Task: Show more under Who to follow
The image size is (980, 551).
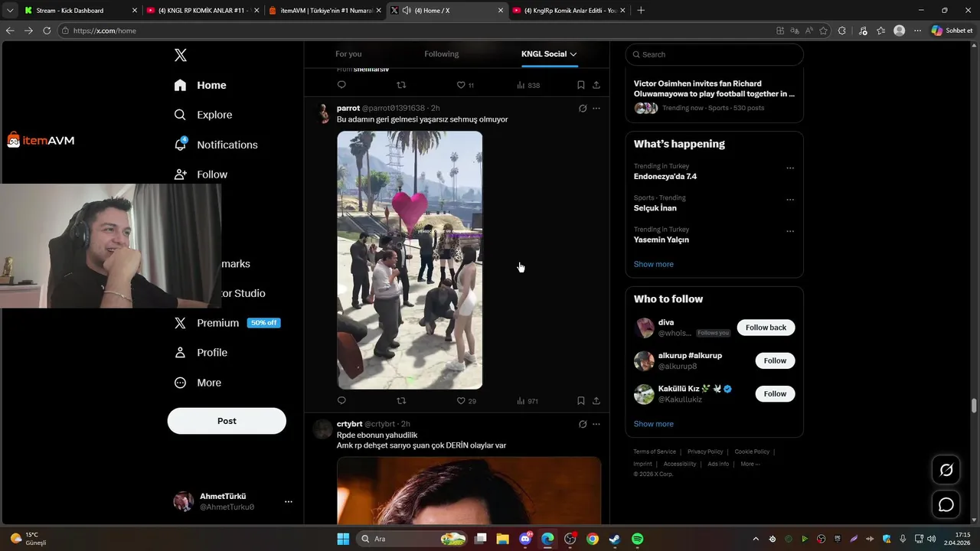Action: (654, 424)
